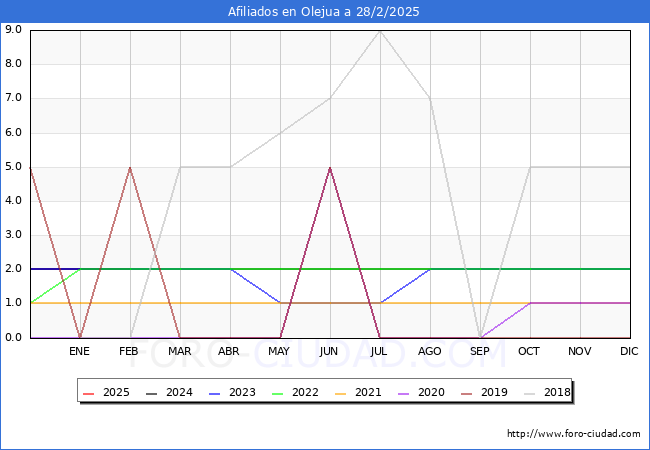Click the FEB month axis label
The image size is (650, 450).
pos(129,351)
